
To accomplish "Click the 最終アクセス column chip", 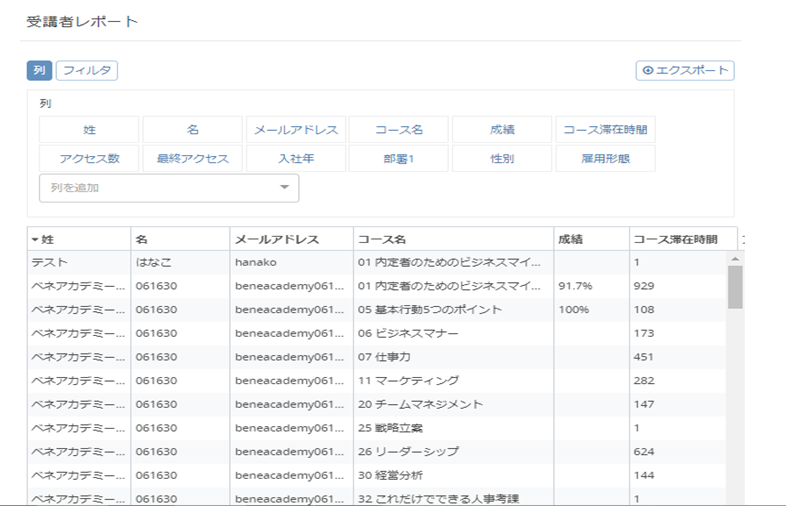I will (x=192, y=158).
